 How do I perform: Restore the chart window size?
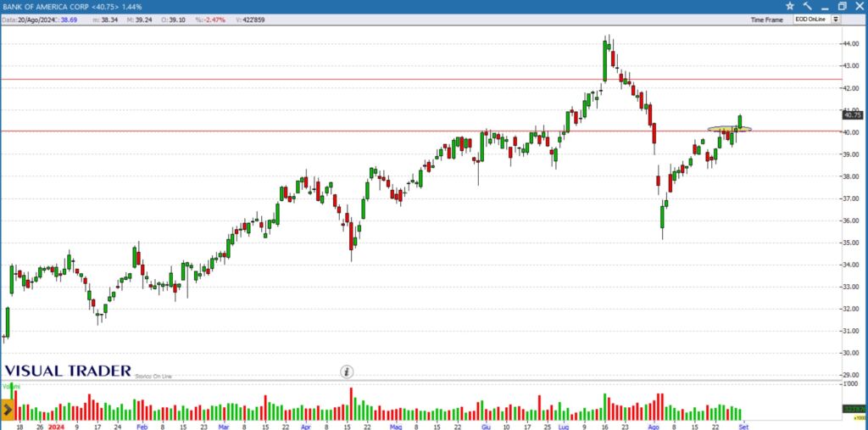pos(842,6)
